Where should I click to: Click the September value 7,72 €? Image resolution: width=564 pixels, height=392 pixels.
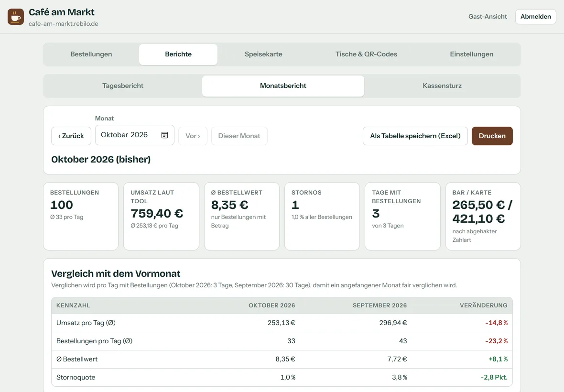pos(397,359)
